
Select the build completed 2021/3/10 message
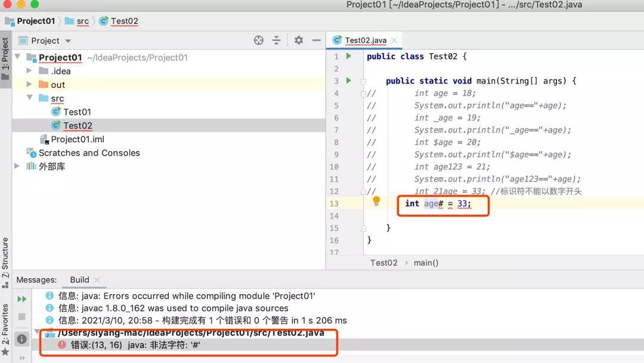point(203,321)
